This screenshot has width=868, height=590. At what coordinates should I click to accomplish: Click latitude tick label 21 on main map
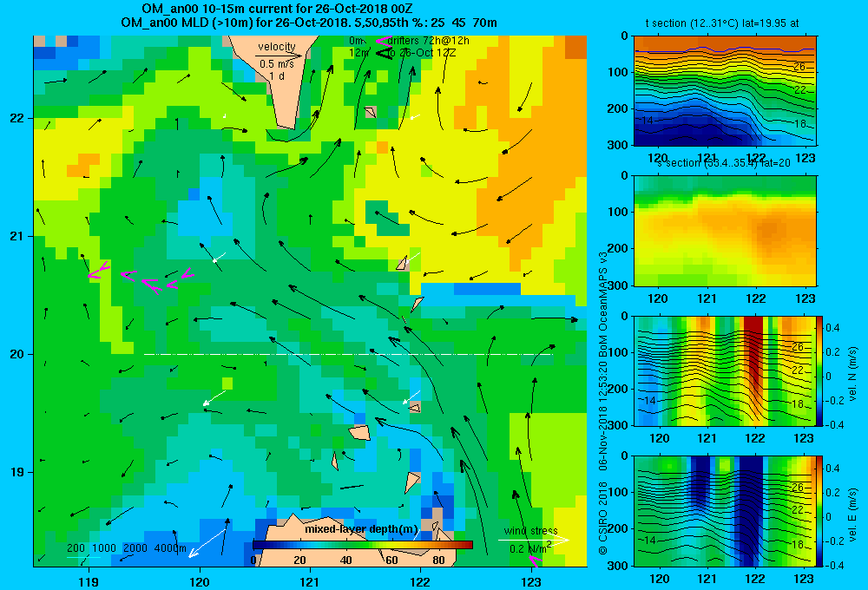[x=17, y=236]
